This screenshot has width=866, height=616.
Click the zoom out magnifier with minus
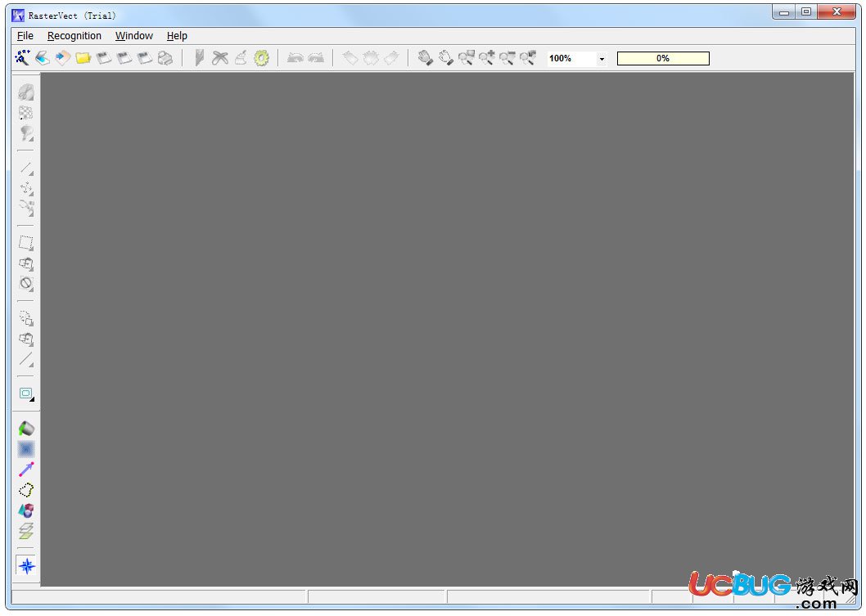tap(507, 57)
